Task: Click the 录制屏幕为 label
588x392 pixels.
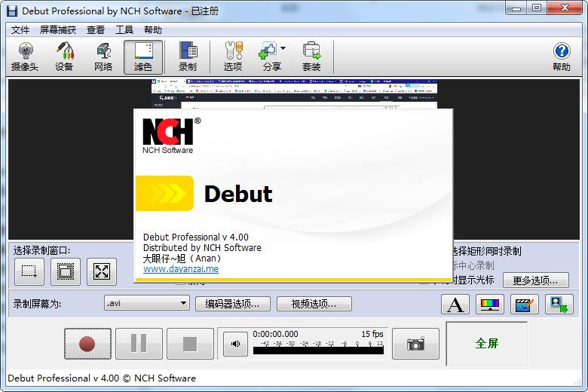Action: coord(37,304)
